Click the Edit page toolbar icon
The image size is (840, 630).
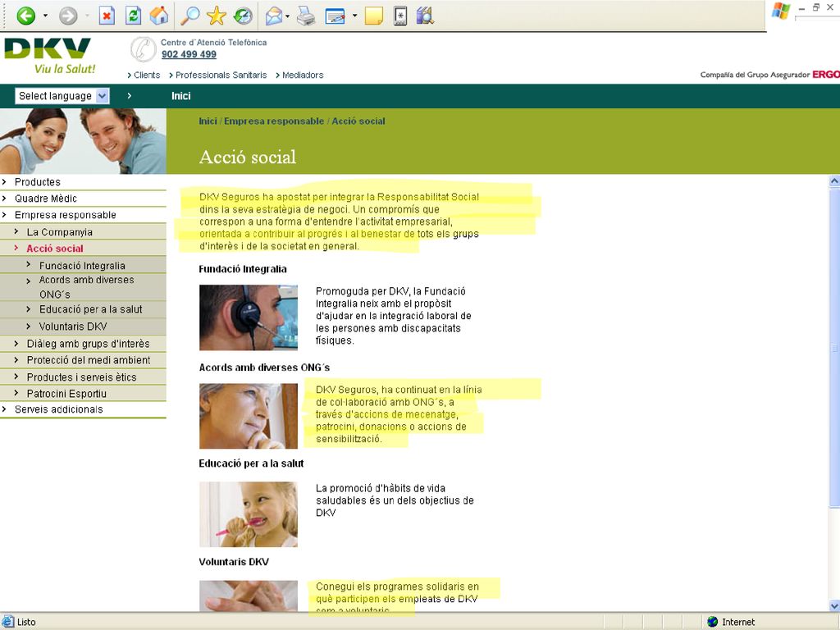pos(336,16)
